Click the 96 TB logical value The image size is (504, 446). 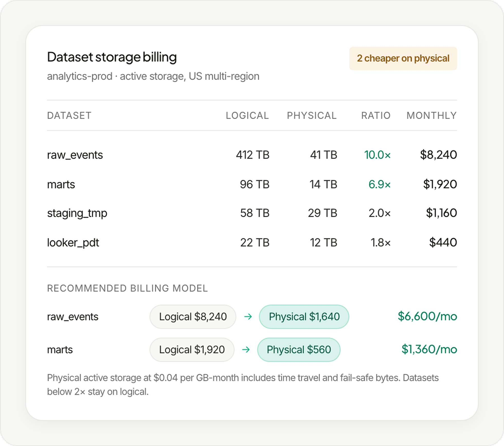(255, 184)
